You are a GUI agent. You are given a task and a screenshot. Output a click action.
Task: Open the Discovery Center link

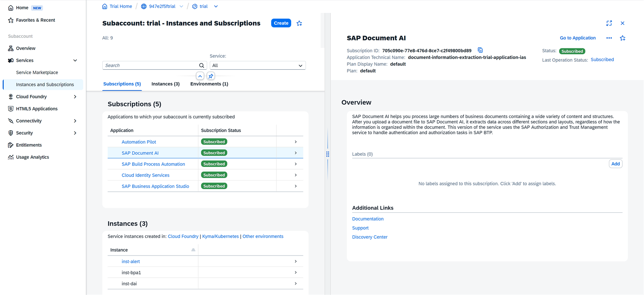[370, 237]
